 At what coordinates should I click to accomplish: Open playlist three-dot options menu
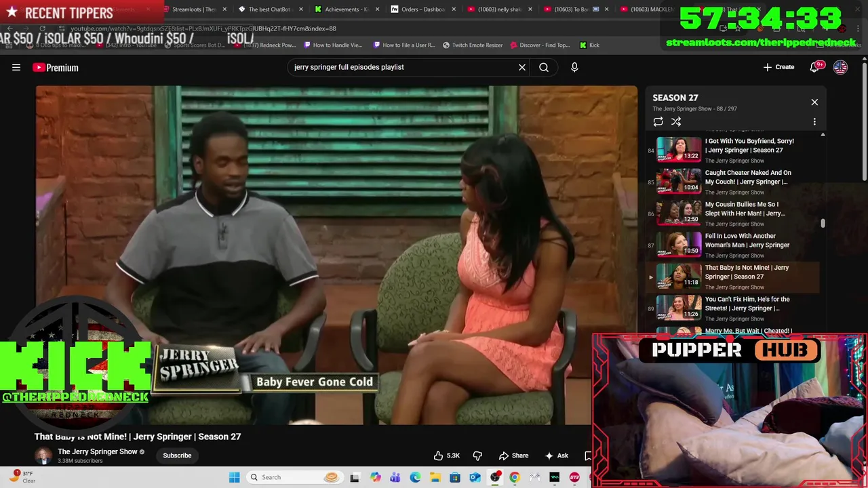tap(814, 122)
